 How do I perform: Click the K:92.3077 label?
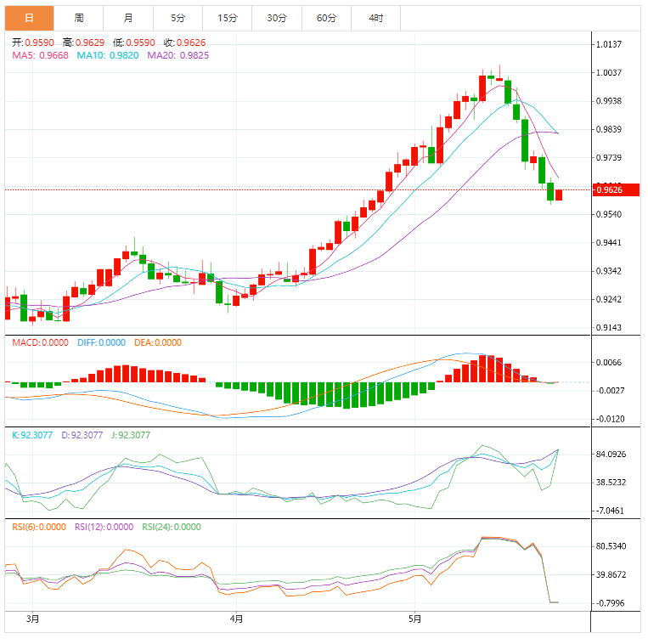32,435
